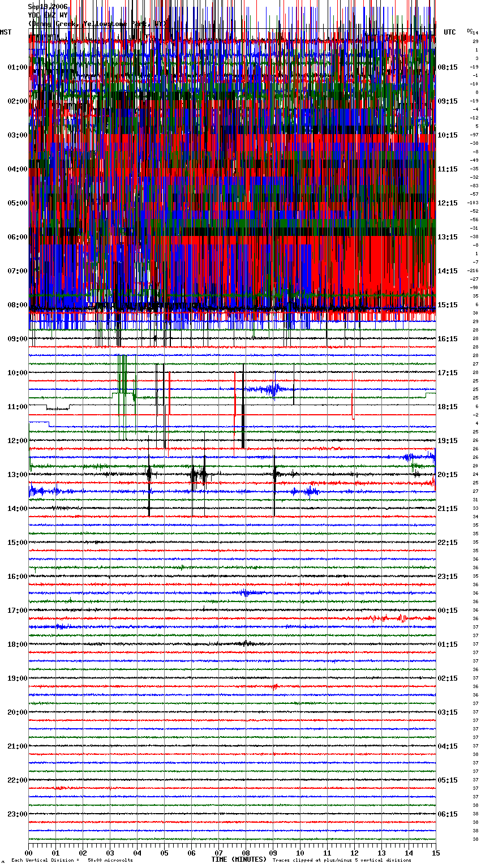Click the Each Vertical Division 50.00 microvolts note
Screen dimensions: 481x868
pos(72,860)
